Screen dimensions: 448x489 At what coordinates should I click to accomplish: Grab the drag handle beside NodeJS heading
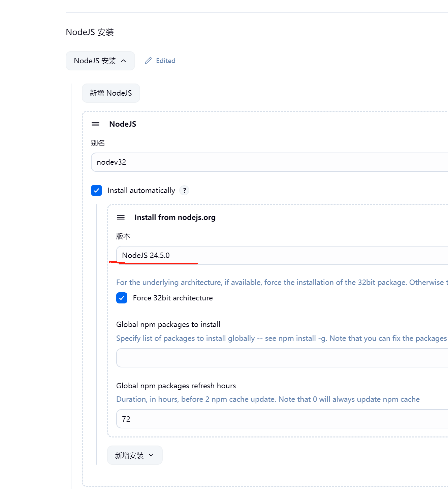[x=96, y=124]
